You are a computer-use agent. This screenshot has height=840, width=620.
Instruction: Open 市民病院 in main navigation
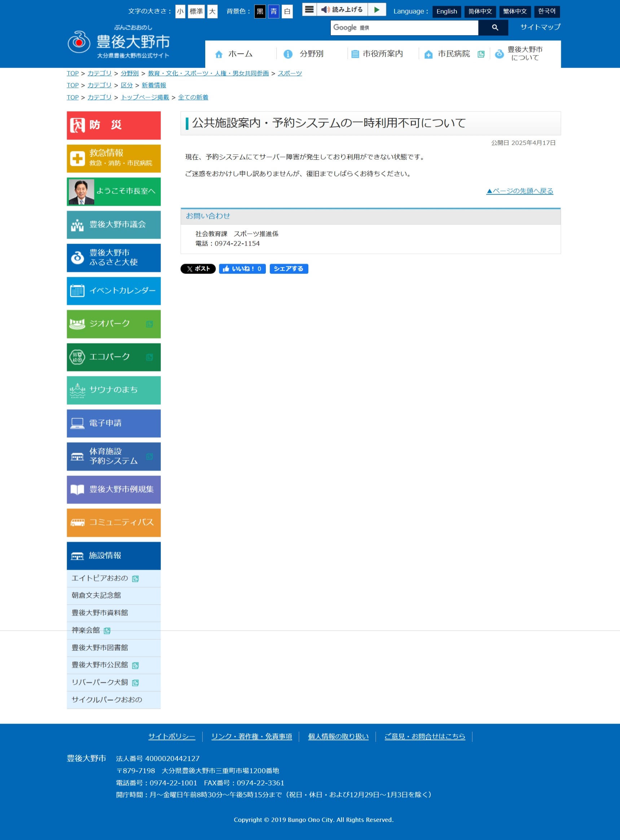(x=454, y=54)
